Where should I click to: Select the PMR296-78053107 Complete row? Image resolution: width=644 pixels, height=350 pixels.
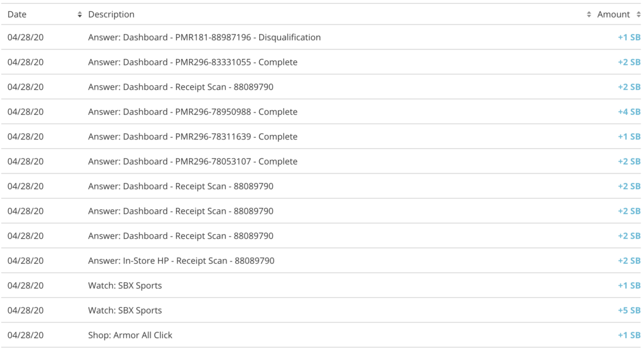[321, 161]
